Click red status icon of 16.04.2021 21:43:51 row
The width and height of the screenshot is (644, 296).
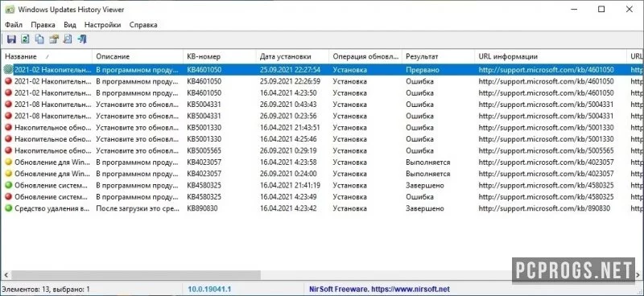(8, 128)
